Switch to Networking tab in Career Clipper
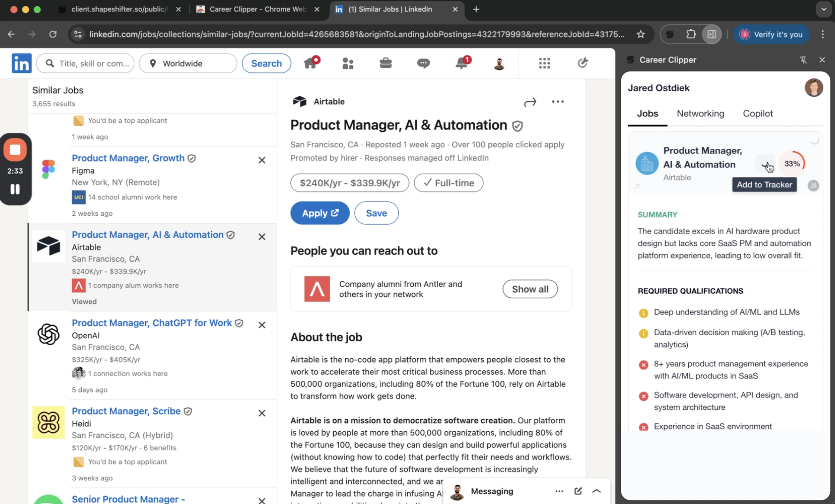This screenshot has height=504, width=835. (x=700, y=114)
